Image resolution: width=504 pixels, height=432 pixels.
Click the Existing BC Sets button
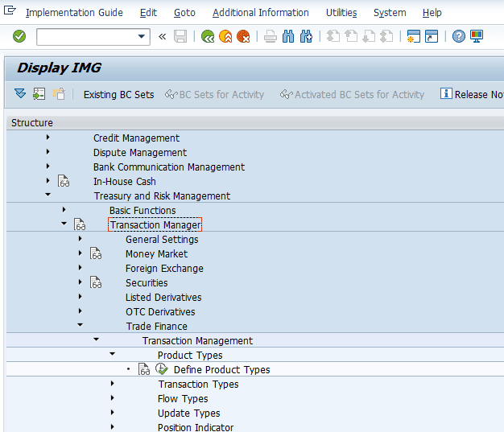[x=118, y=95]
